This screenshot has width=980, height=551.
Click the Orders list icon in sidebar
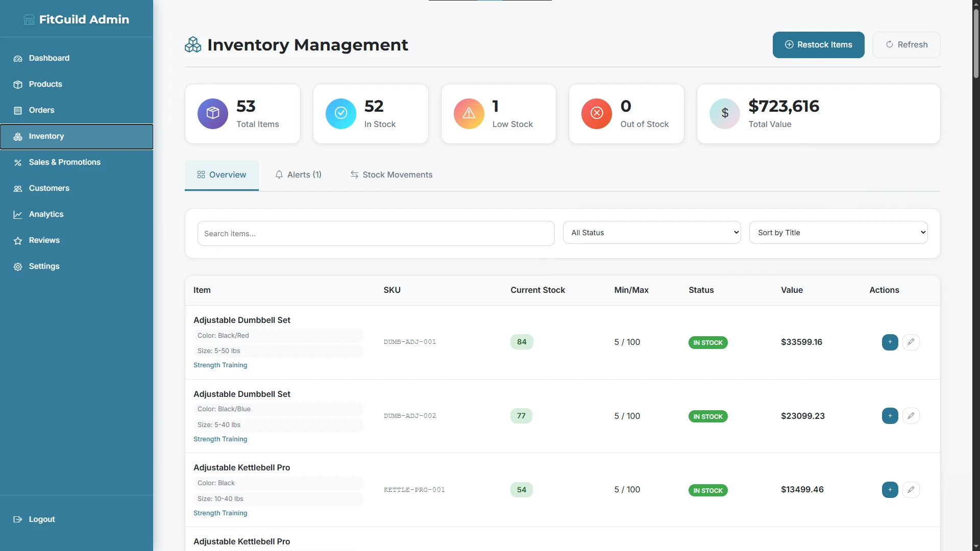[18, 111]
